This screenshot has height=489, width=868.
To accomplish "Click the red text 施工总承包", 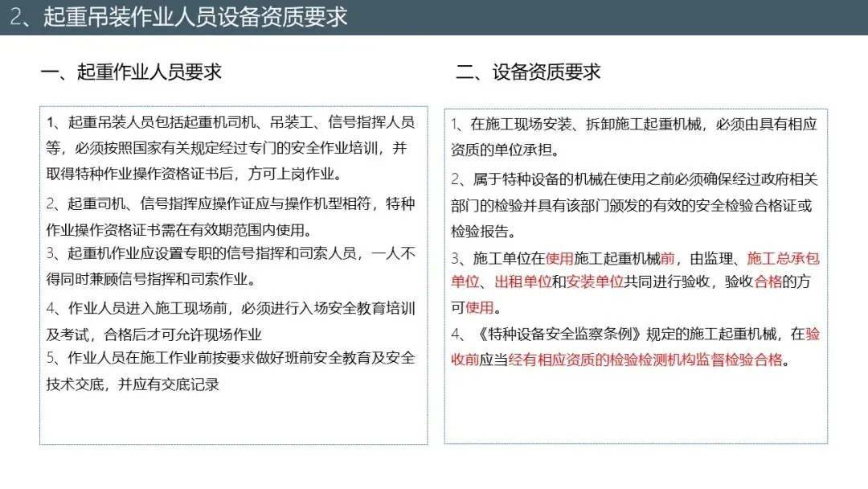I will [784, 258].
